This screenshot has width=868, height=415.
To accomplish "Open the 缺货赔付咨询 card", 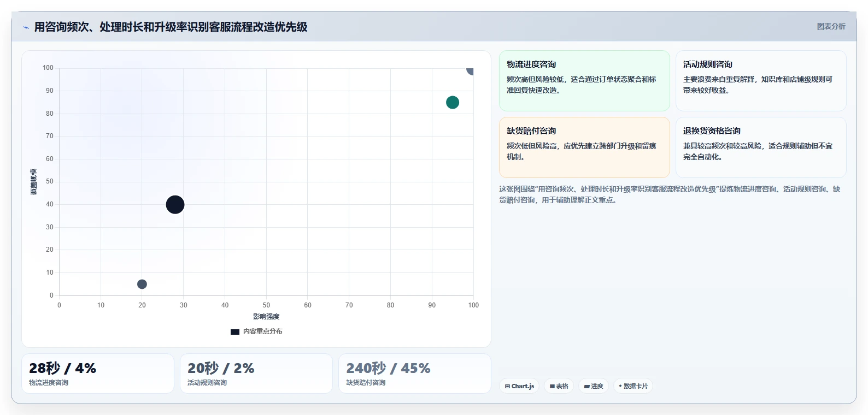I will (x=584, y=147).
